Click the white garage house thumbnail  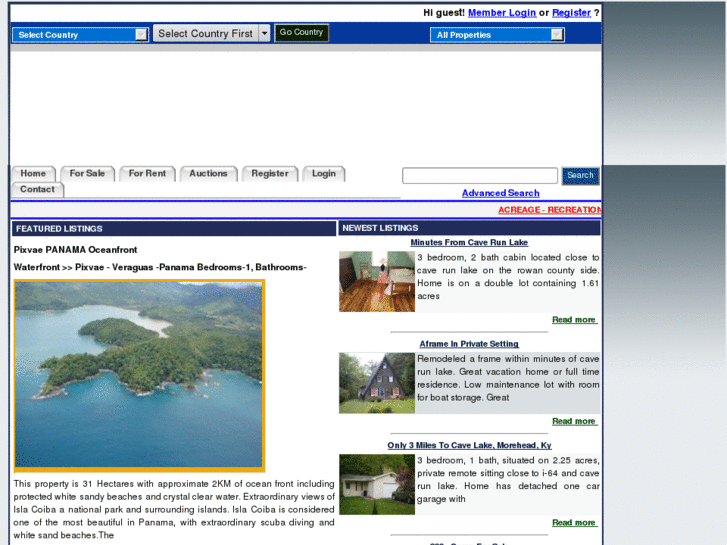point(377,484)
